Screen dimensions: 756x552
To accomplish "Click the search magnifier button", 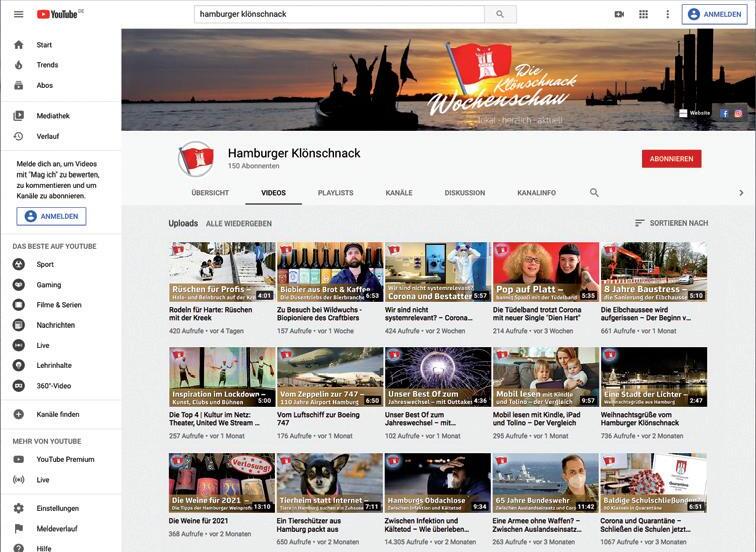I will click(x=500, y=14).
